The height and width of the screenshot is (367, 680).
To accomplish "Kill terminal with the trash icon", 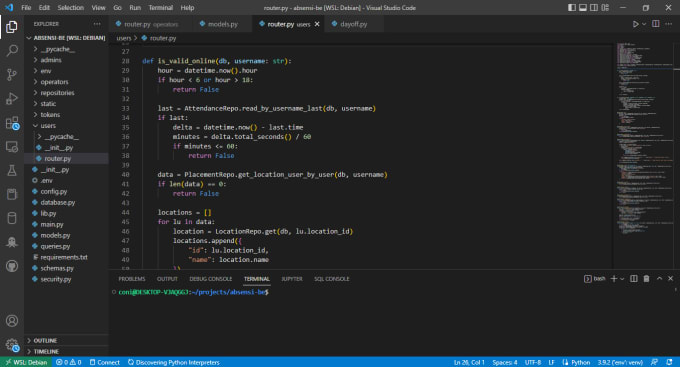I will (x=646, y=279).
